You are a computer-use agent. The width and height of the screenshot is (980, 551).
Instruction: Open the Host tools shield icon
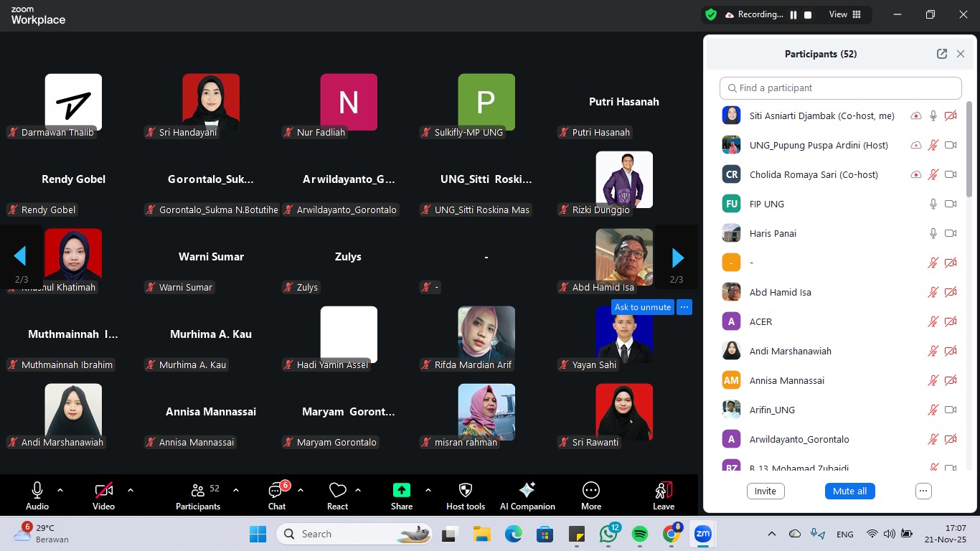466,491
